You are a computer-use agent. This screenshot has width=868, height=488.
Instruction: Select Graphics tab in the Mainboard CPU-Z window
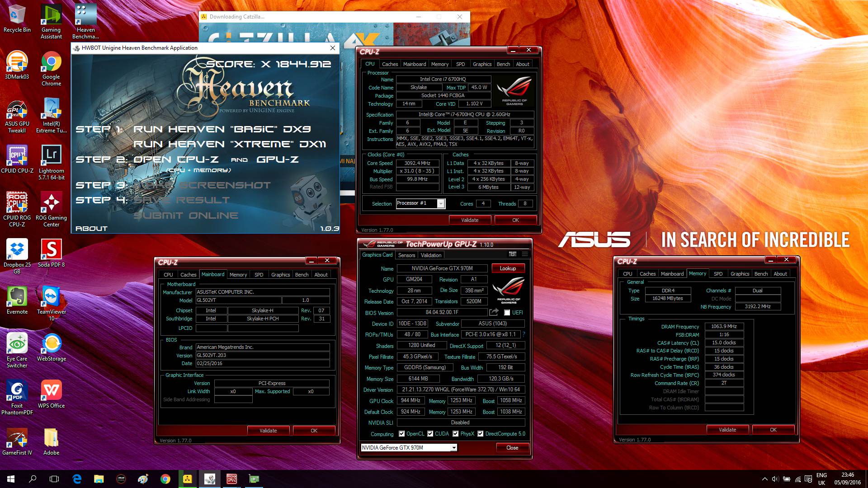click(280, 275)
